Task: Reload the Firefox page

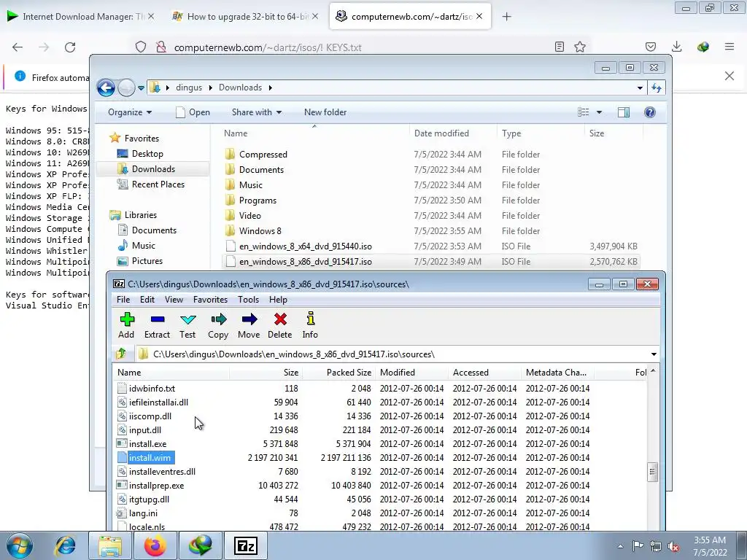Action: pyautogui.click(x=70, y=47)
